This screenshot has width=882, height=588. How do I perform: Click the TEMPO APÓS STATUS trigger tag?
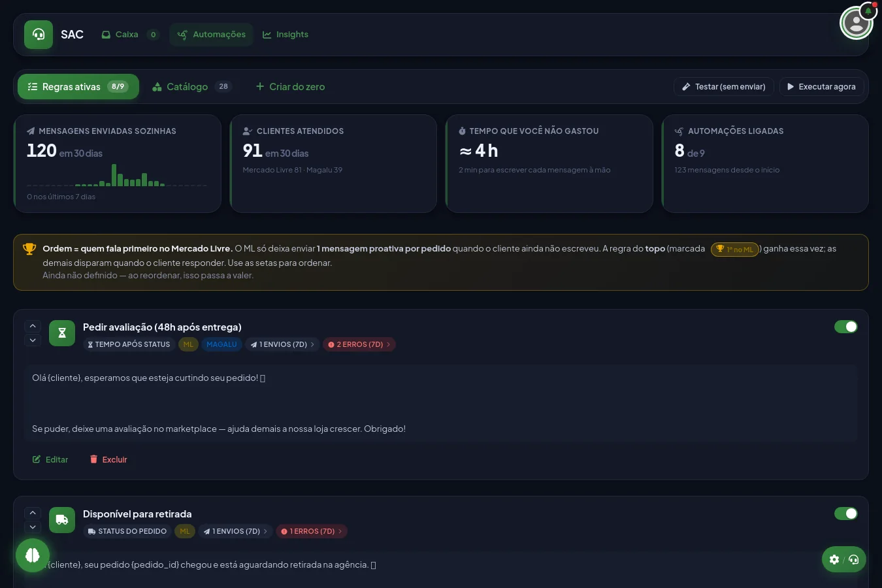pyautogui.click(x=129, y=344)
